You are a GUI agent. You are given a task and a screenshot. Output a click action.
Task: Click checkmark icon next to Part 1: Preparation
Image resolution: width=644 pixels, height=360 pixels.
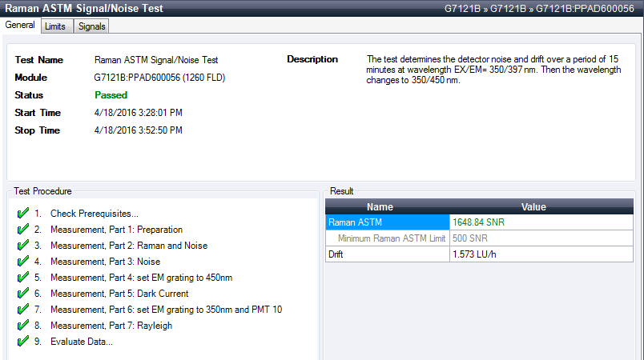[x=22, y=230]
